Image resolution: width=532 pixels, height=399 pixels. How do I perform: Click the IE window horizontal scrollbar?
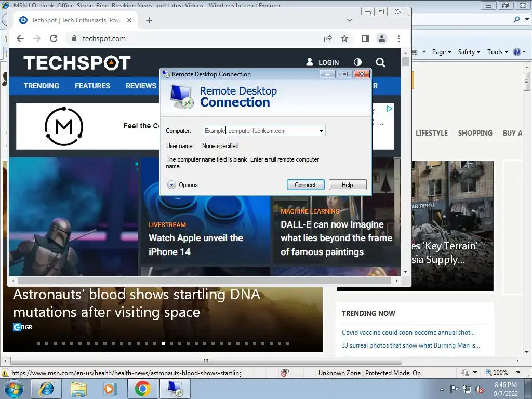point(206,361)
